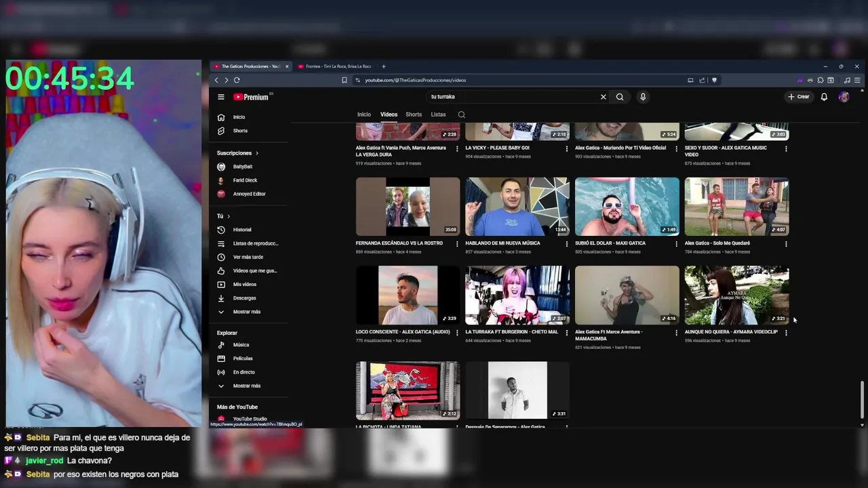This screenshot has height=488, width=868.
Task: Open video title LA TURRAKA FT BURGERKIN
Action: point(511,332)
